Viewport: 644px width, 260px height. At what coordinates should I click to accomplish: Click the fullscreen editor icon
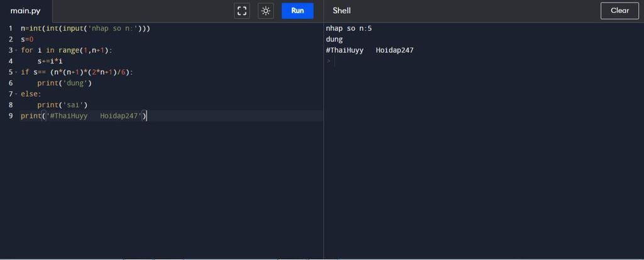[x=241, y=11]
